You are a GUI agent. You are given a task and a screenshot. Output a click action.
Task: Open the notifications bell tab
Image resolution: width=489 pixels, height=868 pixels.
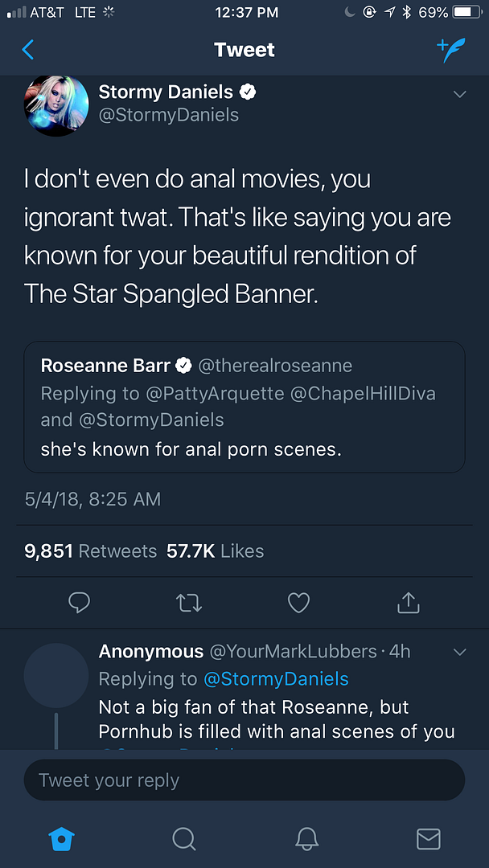tap(306, 839)
